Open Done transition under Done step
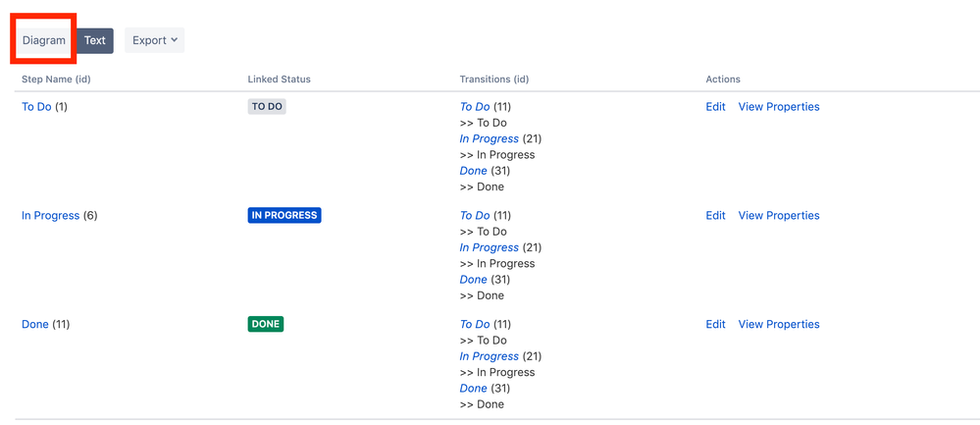Viewport: 980px width, 425px height. click(x=473, y=389)
